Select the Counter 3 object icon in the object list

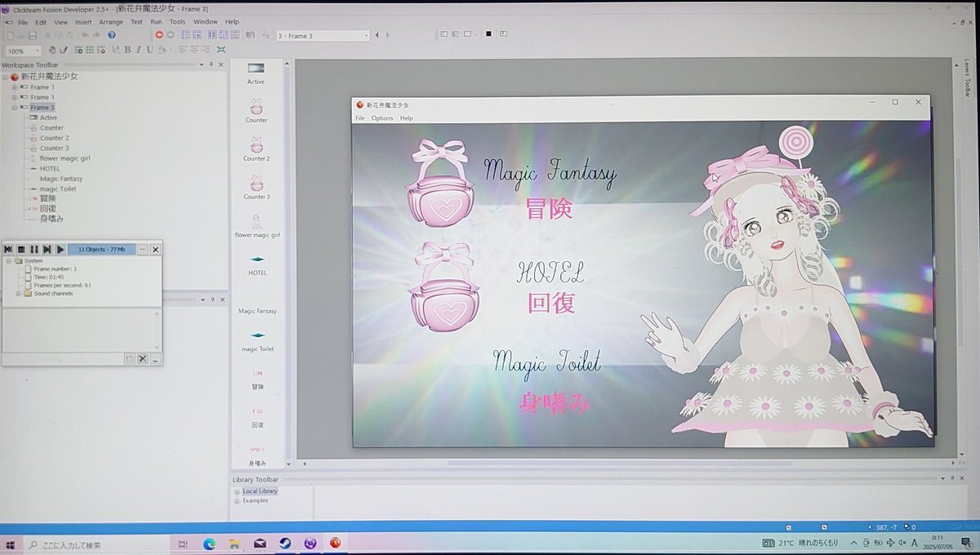point(256,184)
